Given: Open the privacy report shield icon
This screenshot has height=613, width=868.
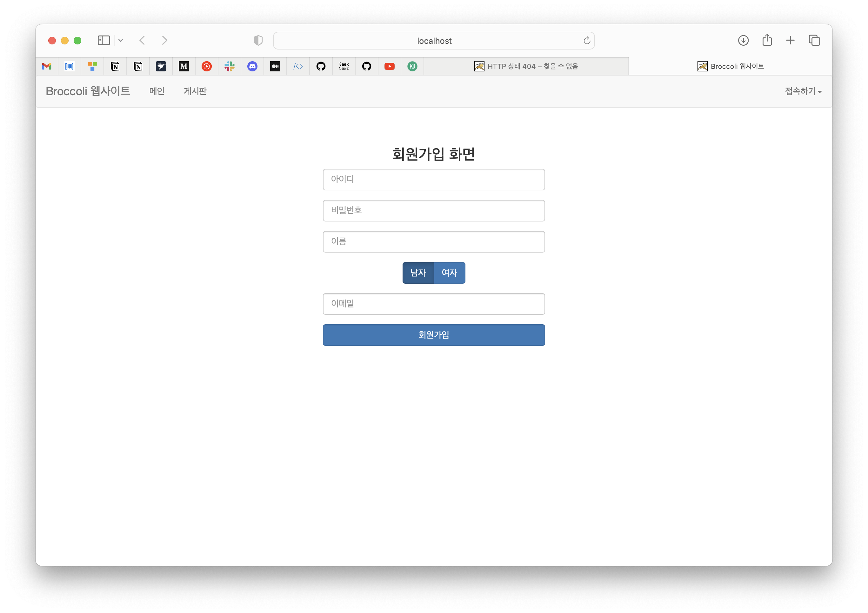Looking at the screenshot, I should coord(258,40).
